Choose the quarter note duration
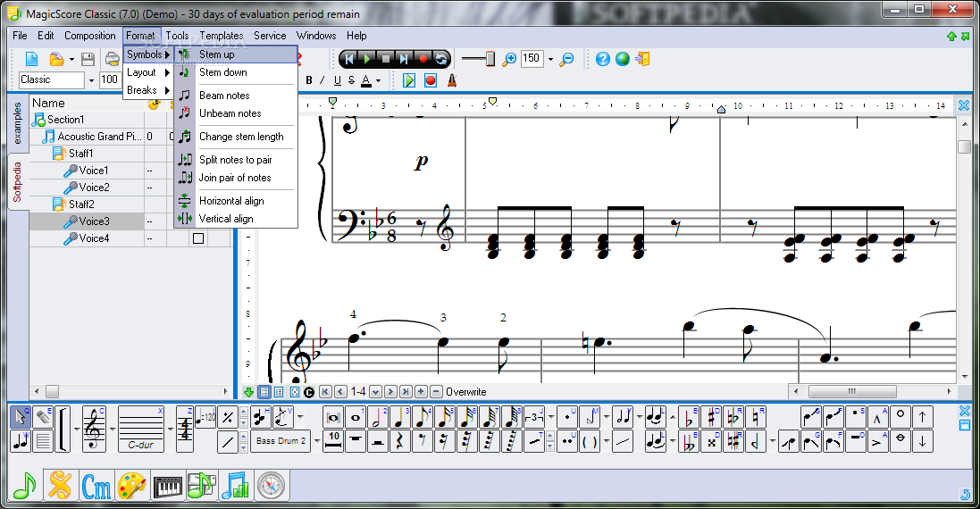The width and height of the screenshot is (980, 509). pyautogui.click(x=400, y=416)
